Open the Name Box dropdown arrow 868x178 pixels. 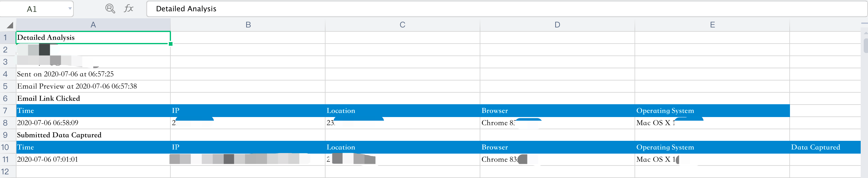[x=70, y=9]
